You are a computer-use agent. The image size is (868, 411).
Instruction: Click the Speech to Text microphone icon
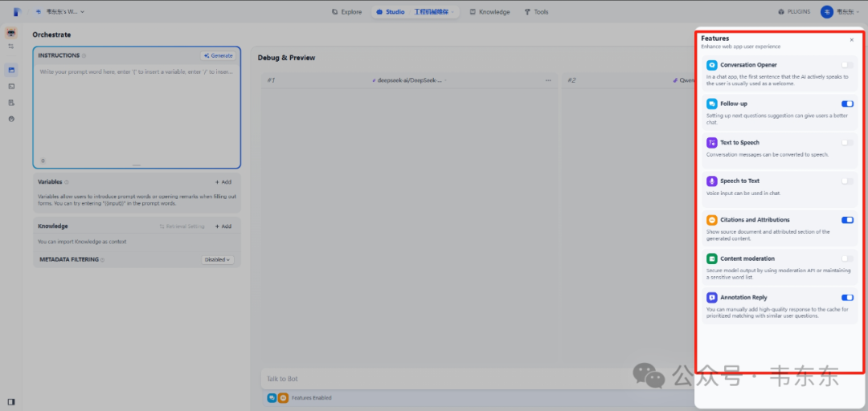(x=712, y=181)
